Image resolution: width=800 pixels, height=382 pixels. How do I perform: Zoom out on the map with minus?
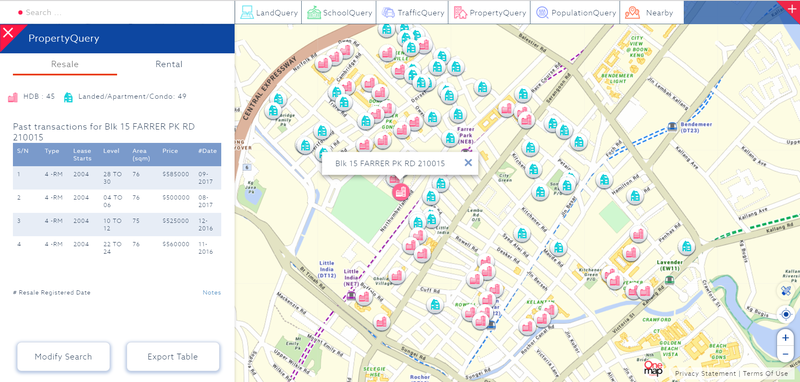point(786,353)
